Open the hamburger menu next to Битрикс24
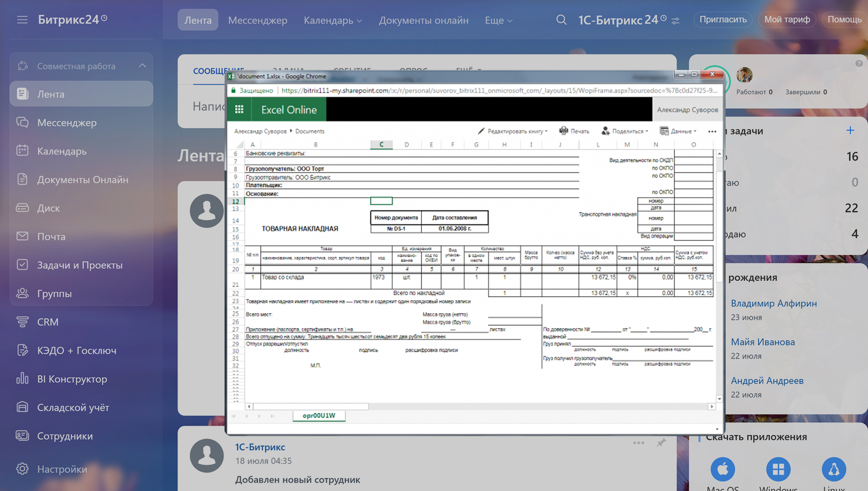The height and width of the screenshot is (491, 868). pyautogui.click(x=22, y=19)
